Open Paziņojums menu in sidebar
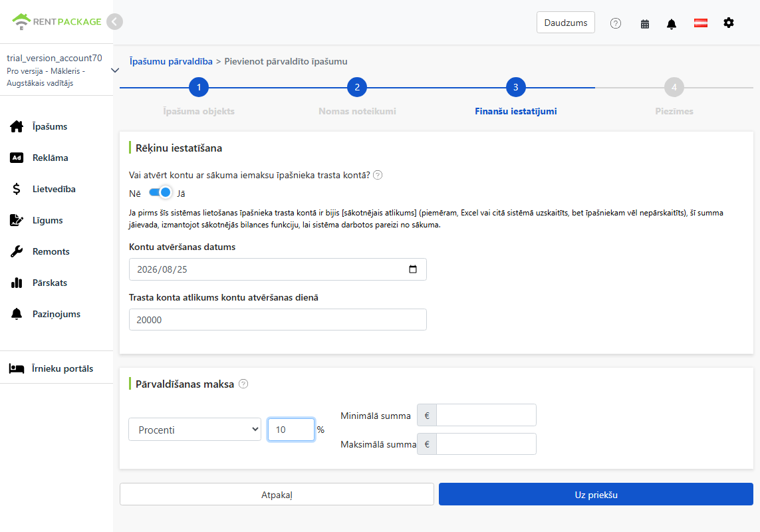Image resolution: width=760 pixels, height=532 pixels. click(57, 314)
